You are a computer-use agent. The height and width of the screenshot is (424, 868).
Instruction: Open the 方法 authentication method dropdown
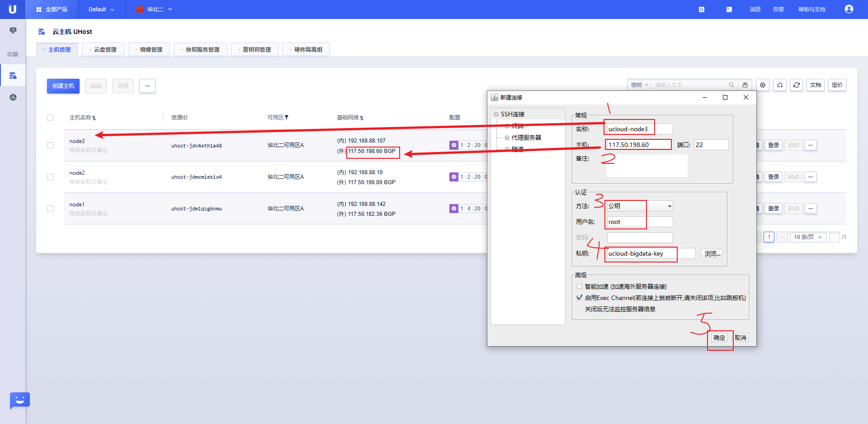[640, 206]
